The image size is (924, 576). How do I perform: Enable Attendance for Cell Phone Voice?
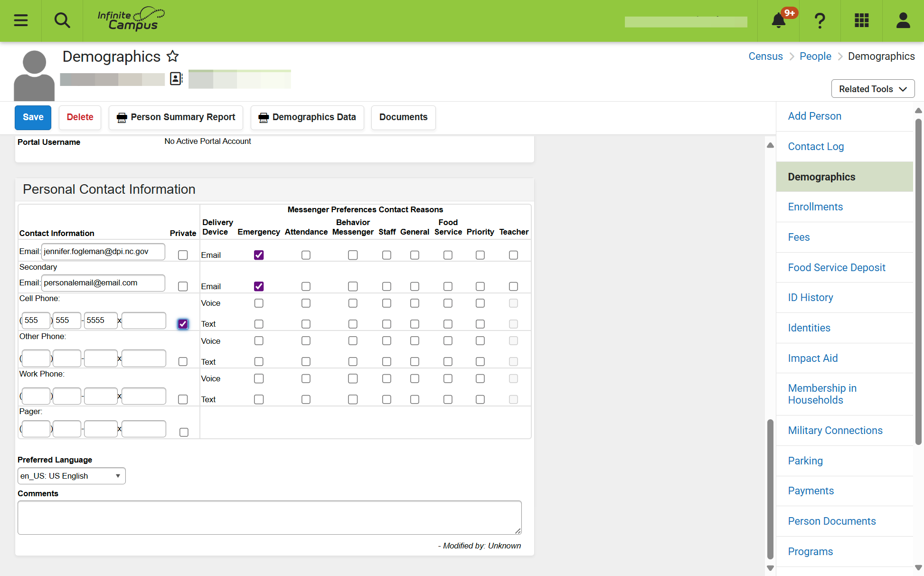coord(306,303)
